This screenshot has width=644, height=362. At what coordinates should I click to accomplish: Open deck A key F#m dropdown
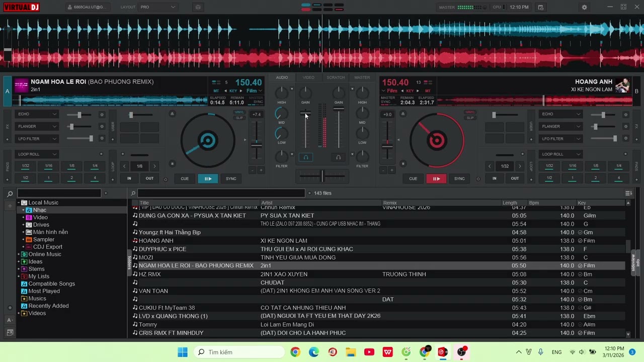tap(254, 91)
